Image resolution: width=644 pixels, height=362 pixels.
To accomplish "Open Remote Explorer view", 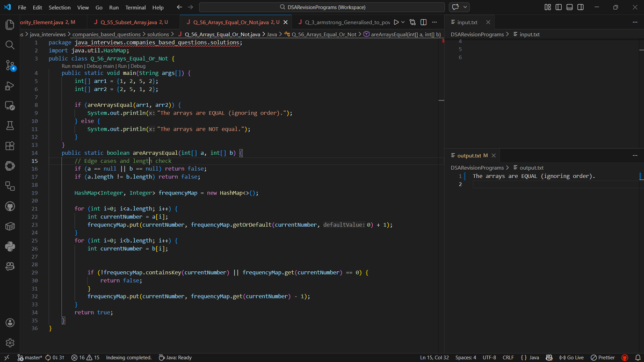I will click(x=10, y=106).
